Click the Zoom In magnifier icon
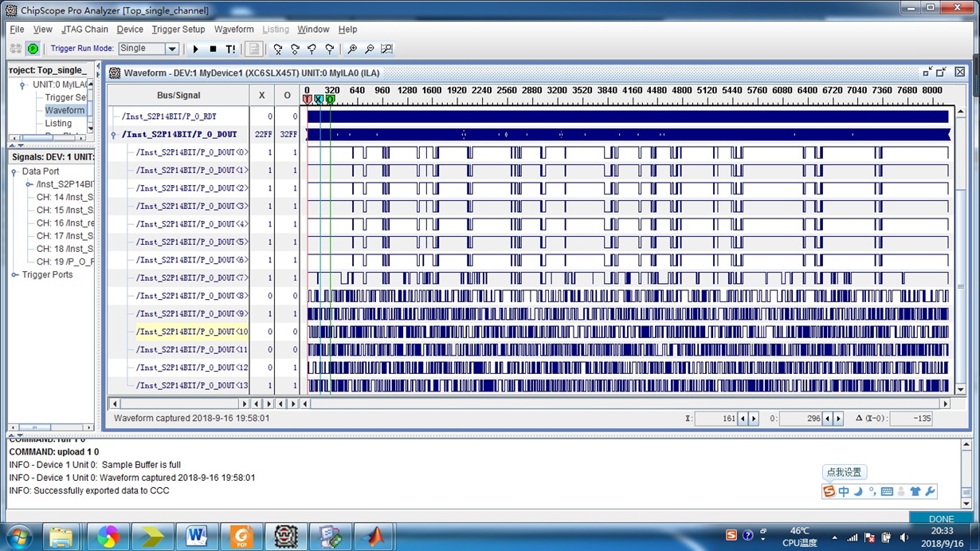The width and height of the screenshot is (980, 551). pyautogui.click(x=352, y=49)
